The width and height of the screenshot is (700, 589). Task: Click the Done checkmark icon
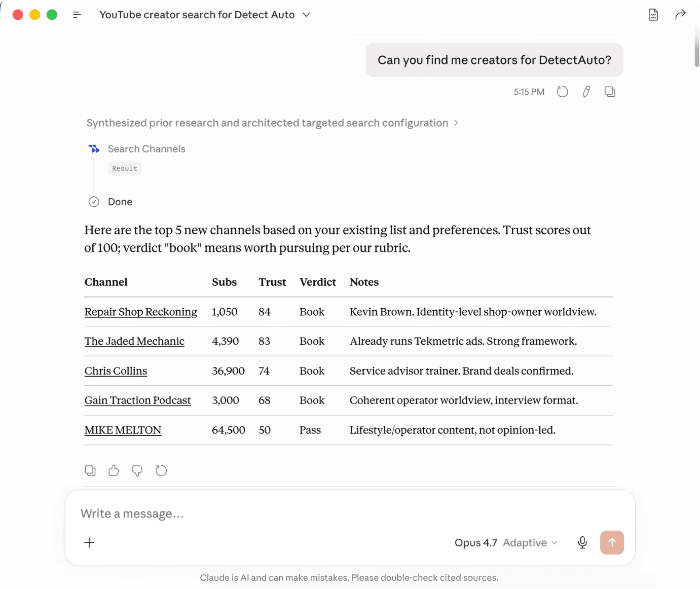(x=94, y=202)
